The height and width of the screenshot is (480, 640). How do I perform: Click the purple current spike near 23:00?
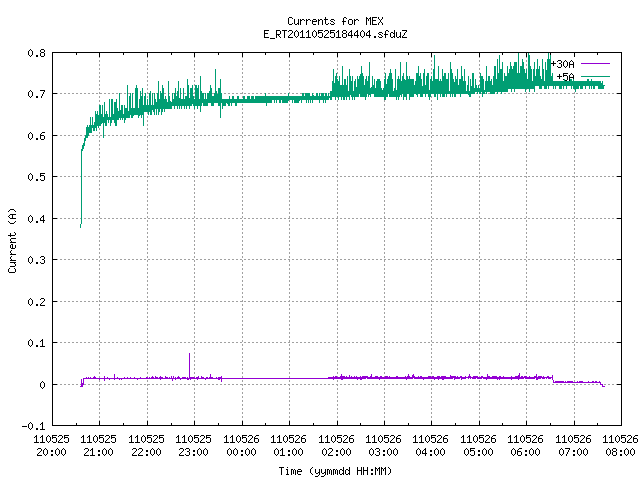tap(189, 365)
